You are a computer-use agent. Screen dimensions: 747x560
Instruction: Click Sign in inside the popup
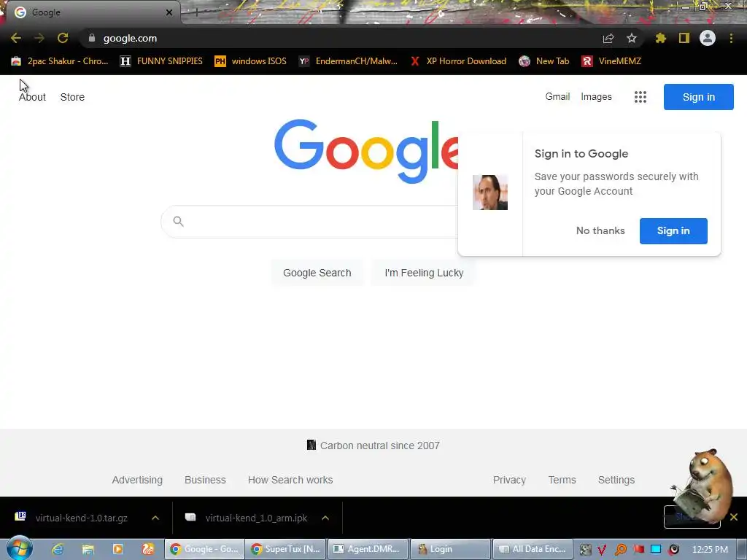coord(673,231)
